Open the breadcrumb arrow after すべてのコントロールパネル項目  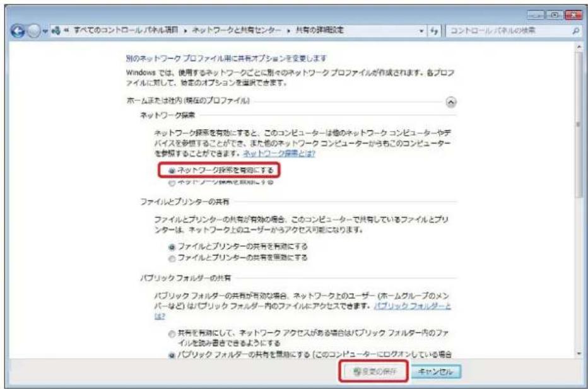185,31
